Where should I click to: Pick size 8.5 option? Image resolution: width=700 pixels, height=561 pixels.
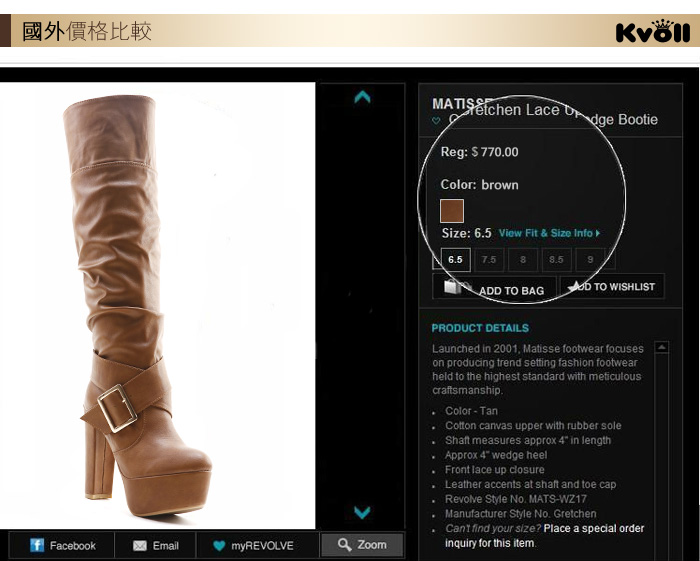pyautogui.click(x=556, y=259)
